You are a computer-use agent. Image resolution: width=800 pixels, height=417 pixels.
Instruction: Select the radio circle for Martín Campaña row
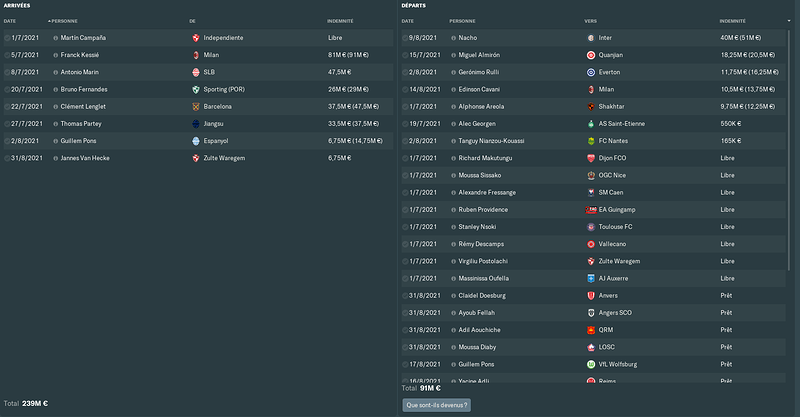[x=7, y=38]
